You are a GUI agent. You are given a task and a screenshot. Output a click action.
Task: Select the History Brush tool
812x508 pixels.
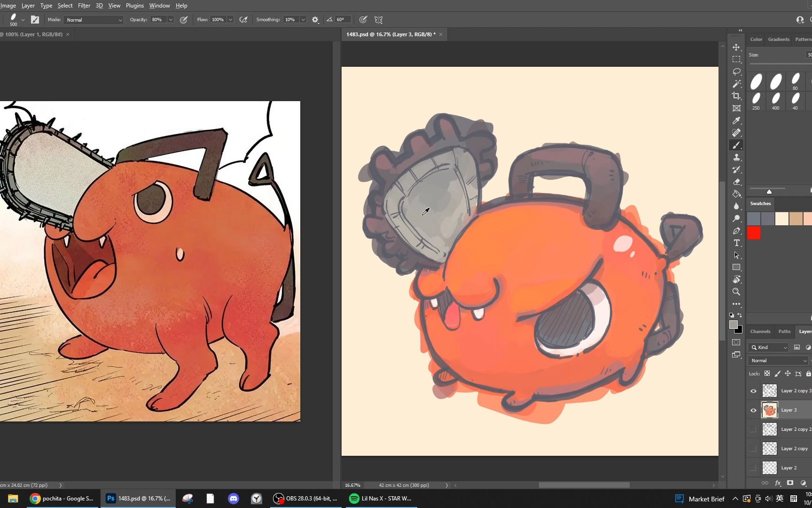point(736,169)
